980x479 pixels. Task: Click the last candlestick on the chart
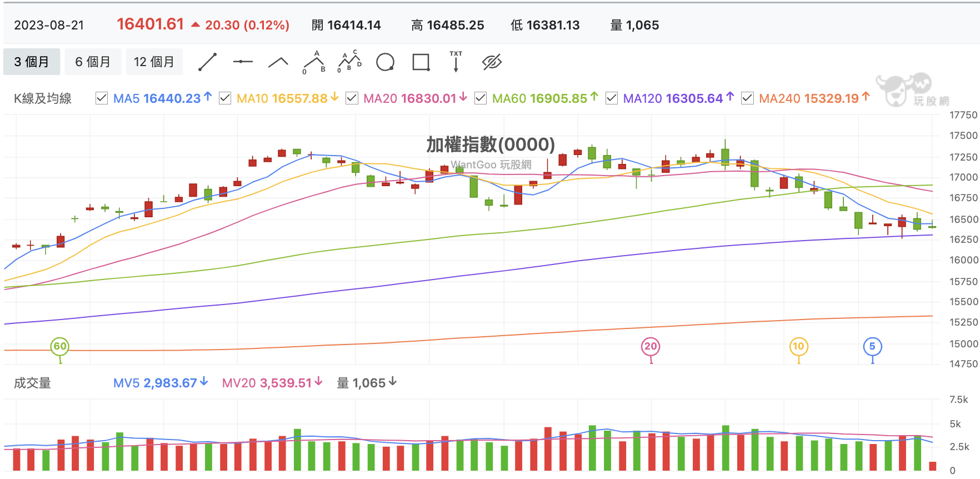(932, 226)
